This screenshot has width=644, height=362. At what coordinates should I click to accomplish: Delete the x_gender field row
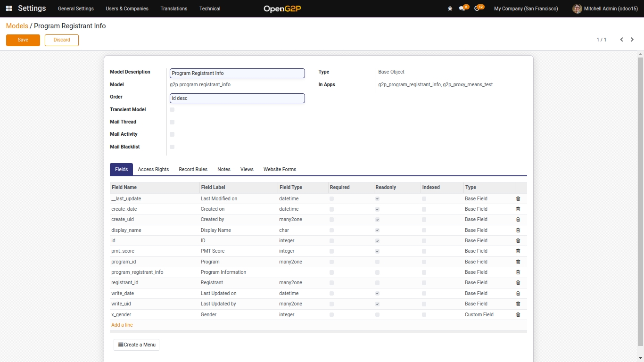point(518,314)
